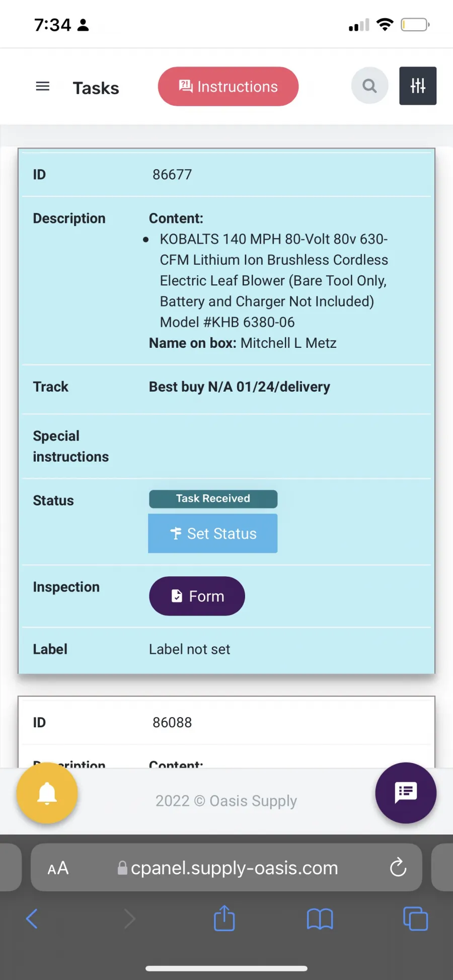Select task ID 86088 card
The height and width of the screenshot is (980, 453).
pos(226,732)
